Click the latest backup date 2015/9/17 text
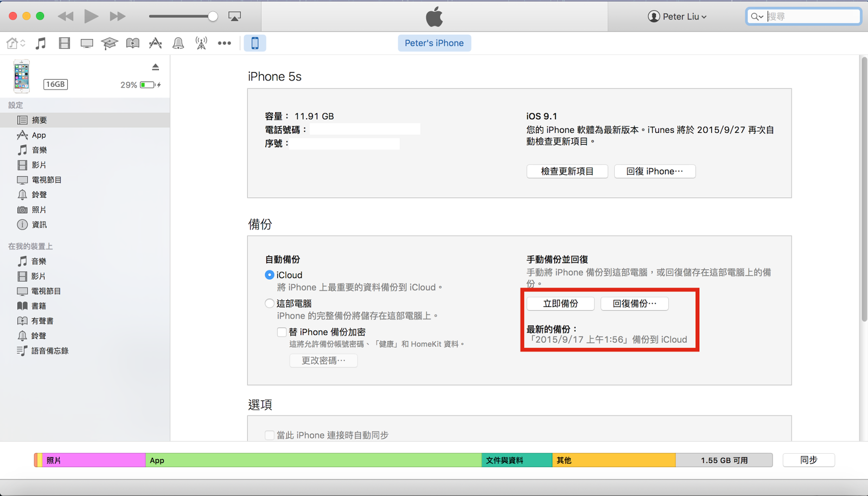Viewport: 868px width, 496px height. click(x=608, y=339)
